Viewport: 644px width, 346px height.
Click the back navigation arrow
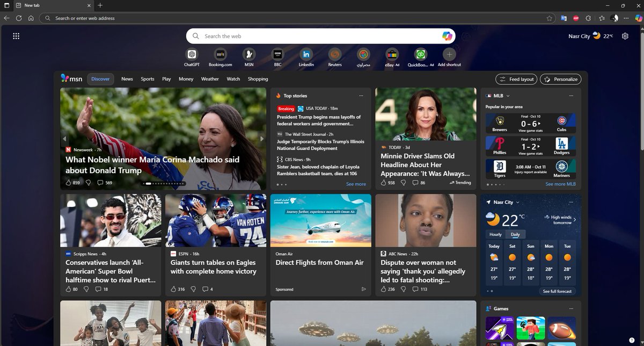[x=6, y=18]
